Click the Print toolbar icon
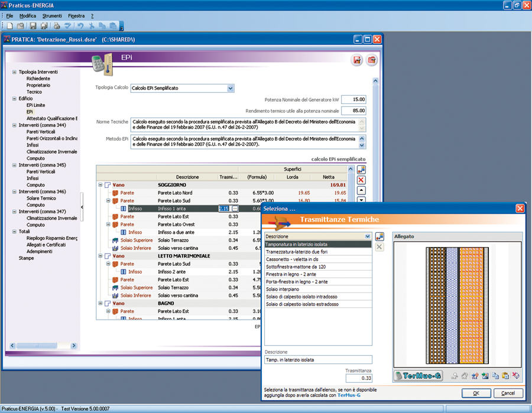The image size is (532, 413). [x=57, y=26]
